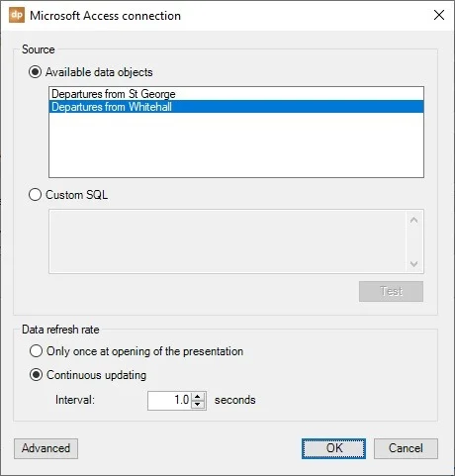The height and width of the screenshot is (476, 455).
Task: Close the Microsoft Access connection dialog
Action: [x=439, y=15]
